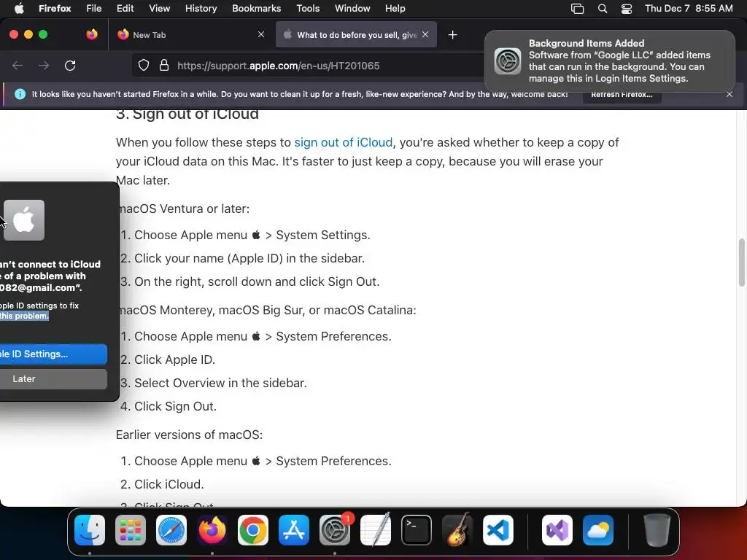
Task: Open App Store from the Dock
Action: coord(294,530)
